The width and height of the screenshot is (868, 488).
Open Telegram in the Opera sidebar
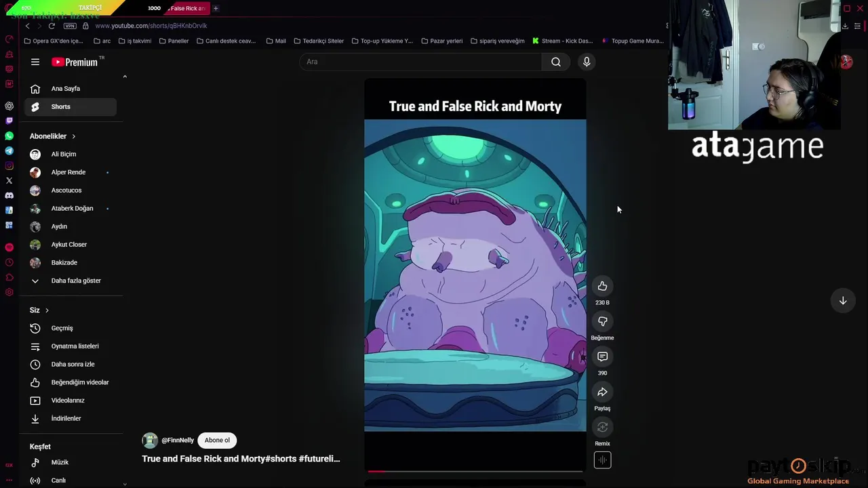(x=9, y=150)
